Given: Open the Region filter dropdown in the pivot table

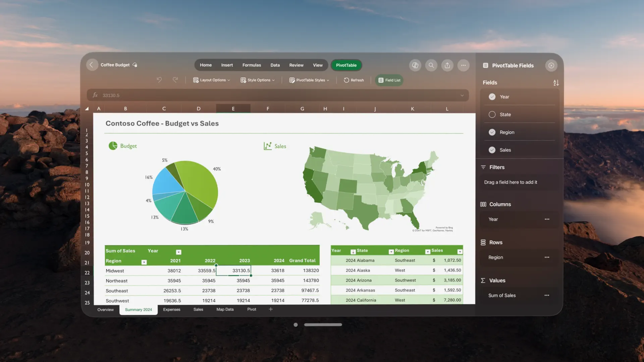Looking at the screenshot, I should (144, 262).
